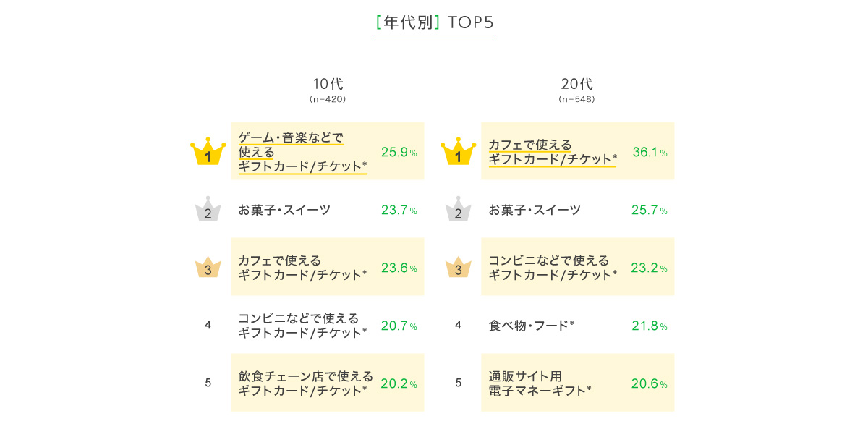
Task: Click the silver rank 2 crown under 10代
Action: 208,210
